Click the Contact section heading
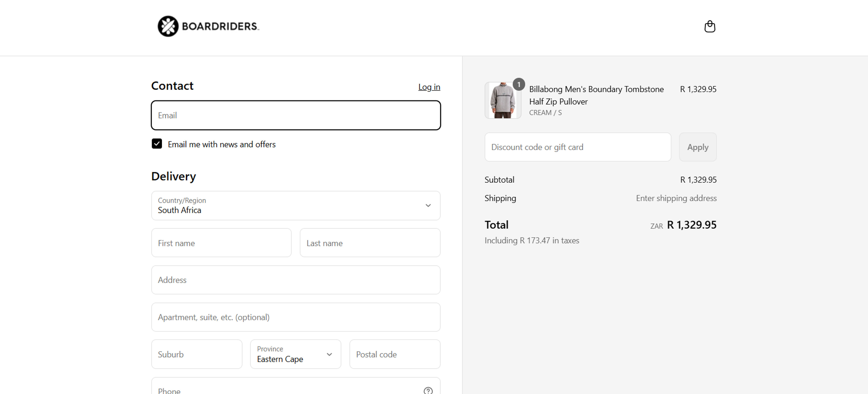The image size is (868, 394). click(172, 86)
